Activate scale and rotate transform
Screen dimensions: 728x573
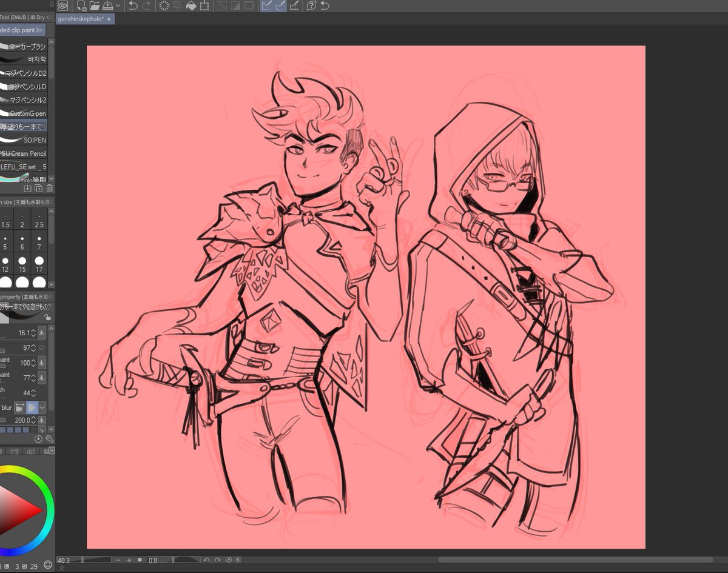pos(204,5)
